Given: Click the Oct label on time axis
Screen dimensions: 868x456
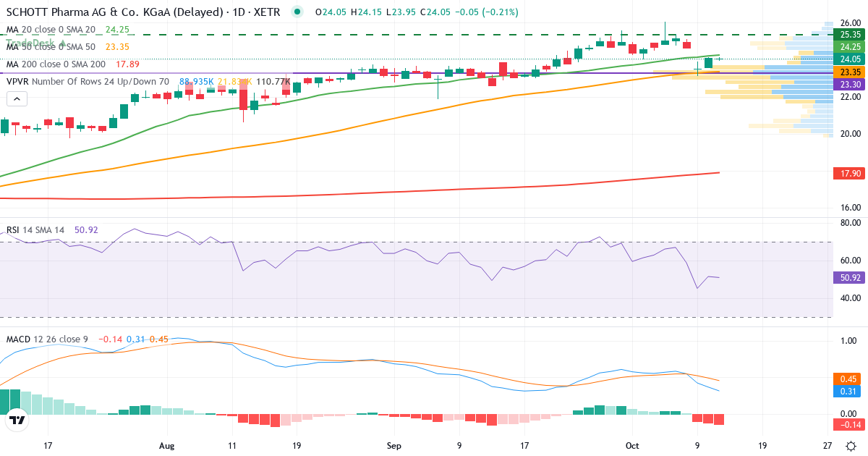Looking at the screenshot, I should click(x=633, y=446).
